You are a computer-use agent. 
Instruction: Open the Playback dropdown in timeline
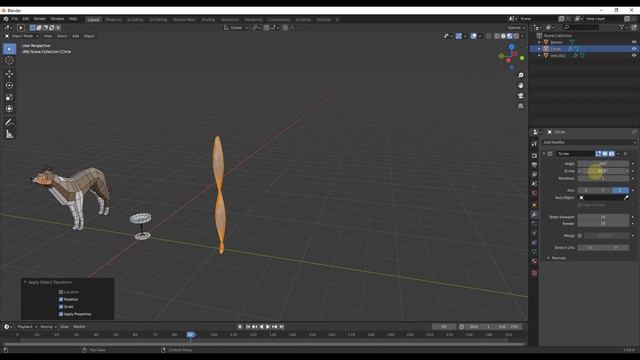tap(27, 327)
